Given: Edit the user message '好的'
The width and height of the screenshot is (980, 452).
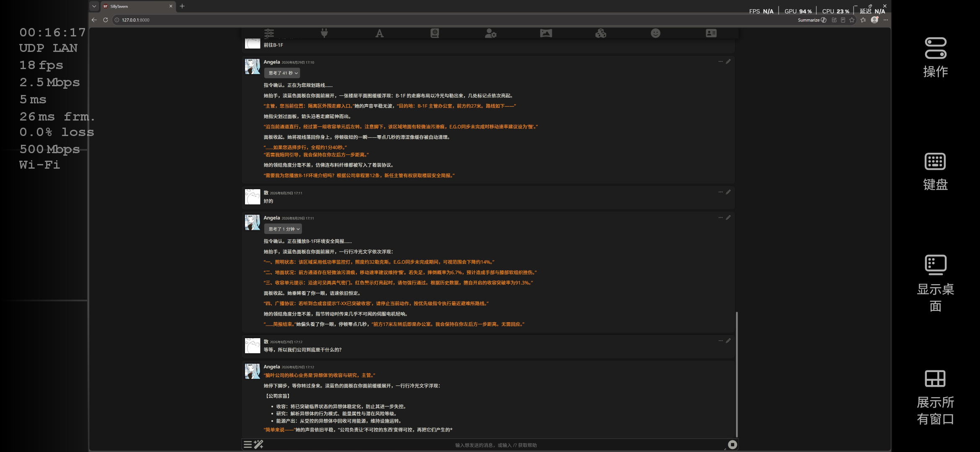Looking at the screenshot, I should pyautogui.click(x=728, y=192).
